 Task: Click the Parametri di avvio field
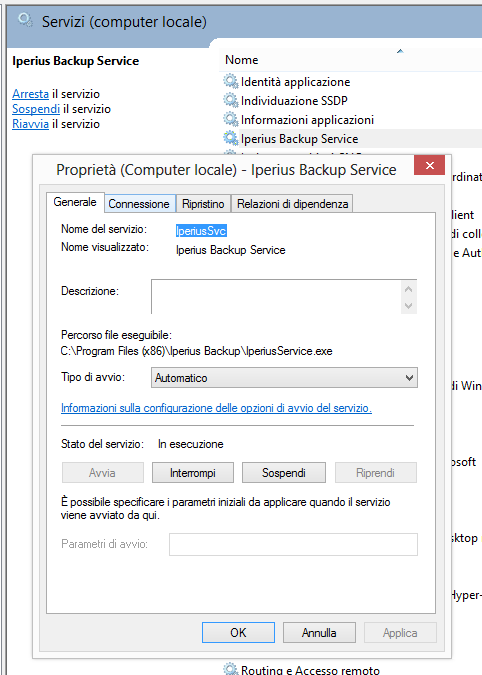[293, 544]
